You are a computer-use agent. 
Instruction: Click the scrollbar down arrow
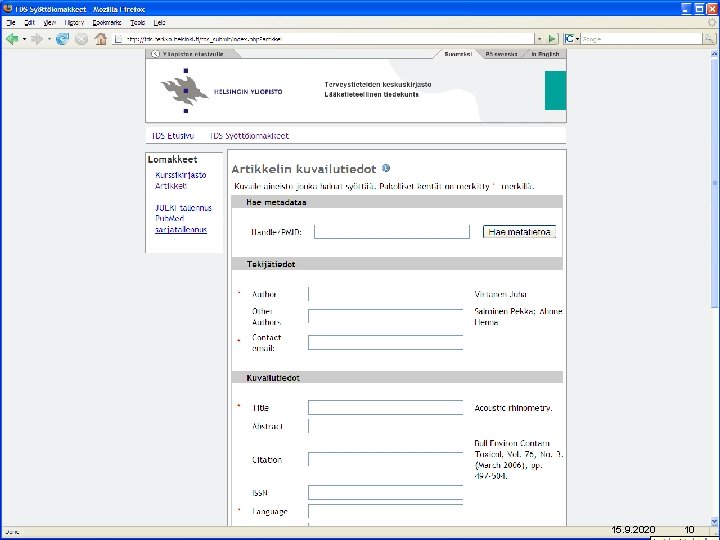714,521
